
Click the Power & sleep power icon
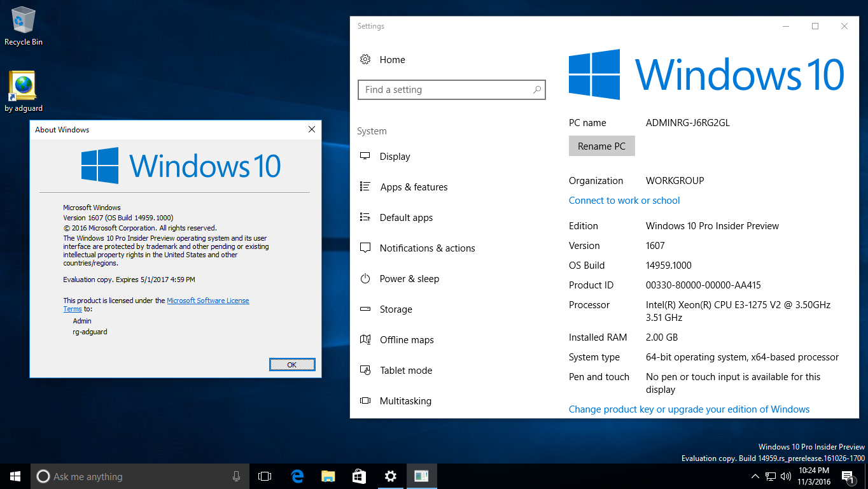coord(365,278)
